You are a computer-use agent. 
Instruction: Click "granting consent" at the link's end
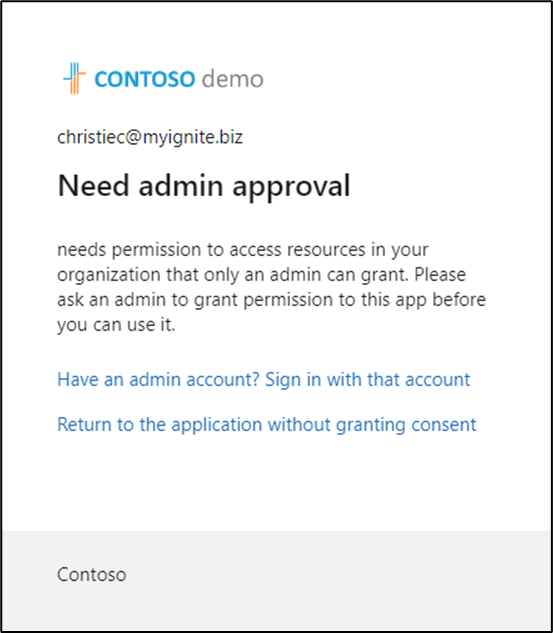click(x=406, y=425)
